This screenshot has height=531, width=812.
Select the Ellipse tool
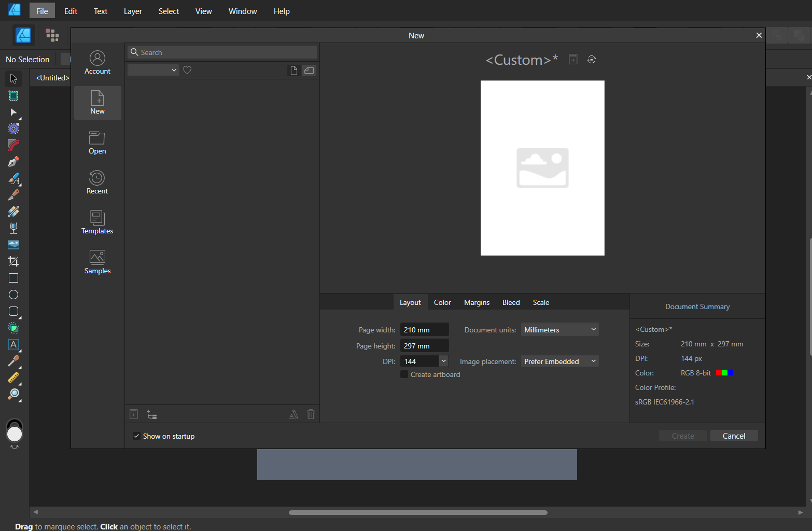pyautogui.click(x=13, y=295)
